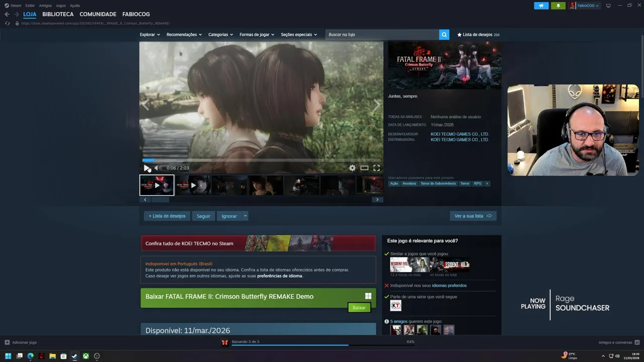644x362 pixels.
Task: Toggle theater mode on the video player
Action: tap(364, 168)
